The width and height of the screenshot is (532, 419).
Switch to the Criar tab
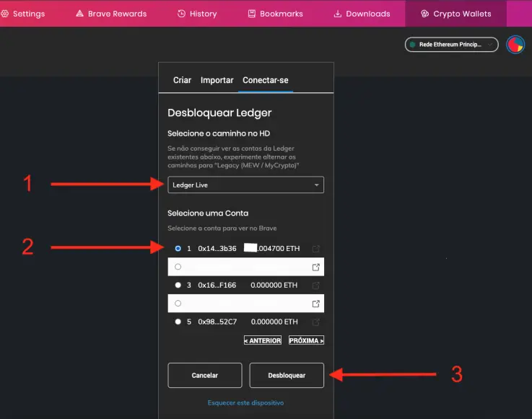pos(182,80)
